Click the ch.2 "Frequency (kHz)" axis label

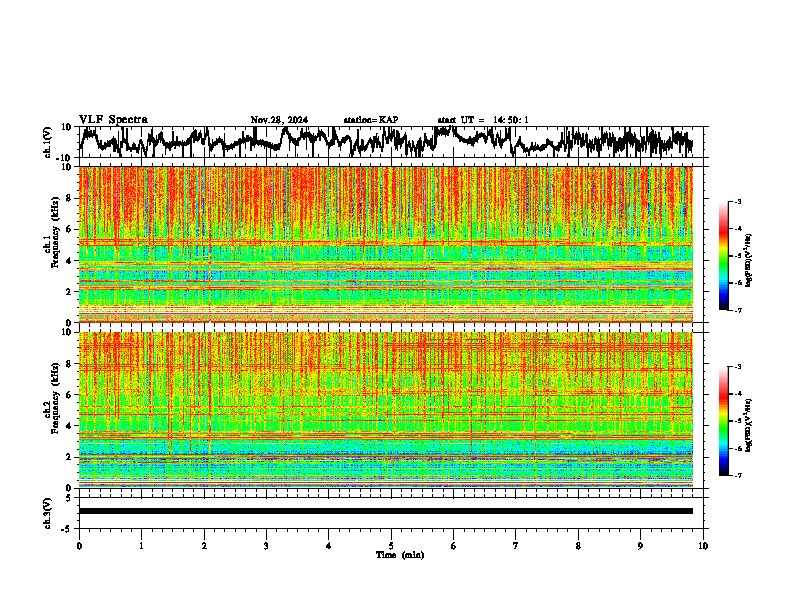click(55, 398)
